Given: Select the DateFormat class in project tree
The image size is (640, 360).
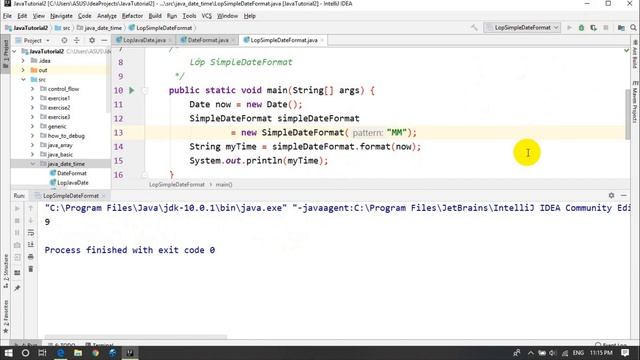Looking at the screenshot, I should [x=72, y=173].
